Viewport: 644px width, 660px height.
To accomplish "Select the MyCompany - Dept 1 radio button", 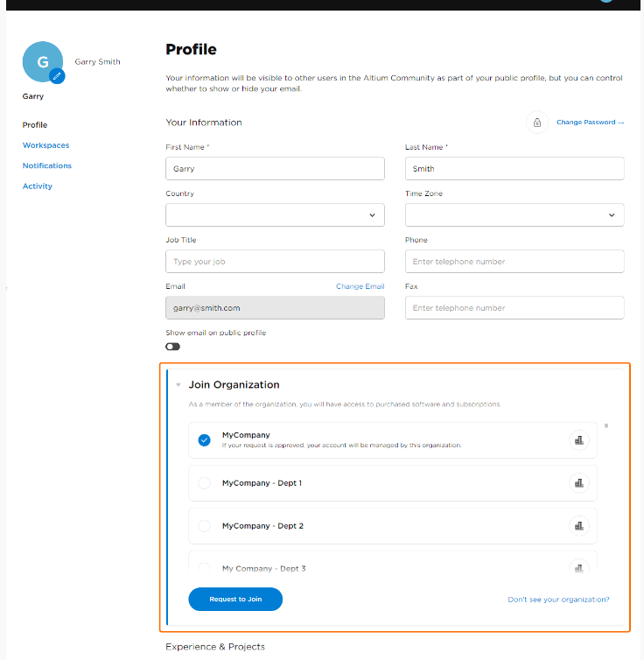I will (204, 483).
